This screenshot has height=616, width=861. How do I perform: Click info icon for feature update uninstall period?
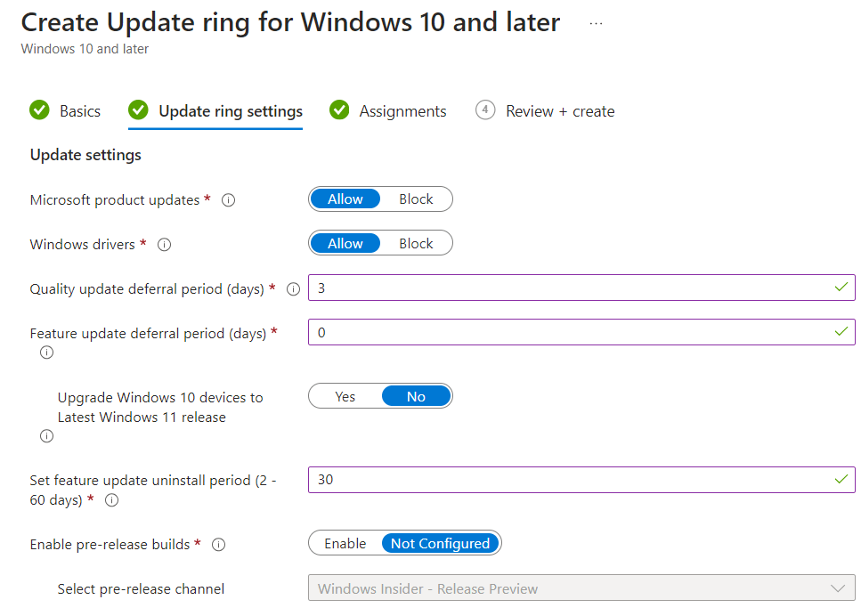(x=111, y=500)
